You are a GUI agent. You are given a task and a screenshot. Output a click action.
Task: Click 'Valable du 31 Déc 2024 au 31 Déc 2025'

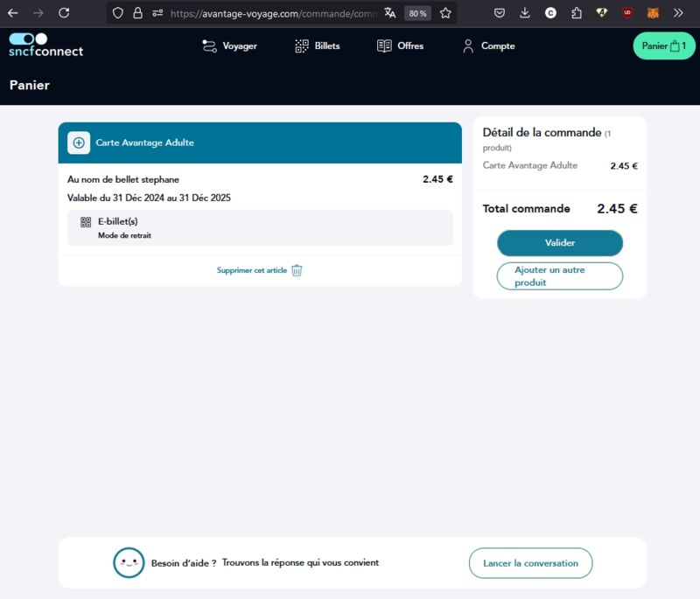click(x=149, y=198)
